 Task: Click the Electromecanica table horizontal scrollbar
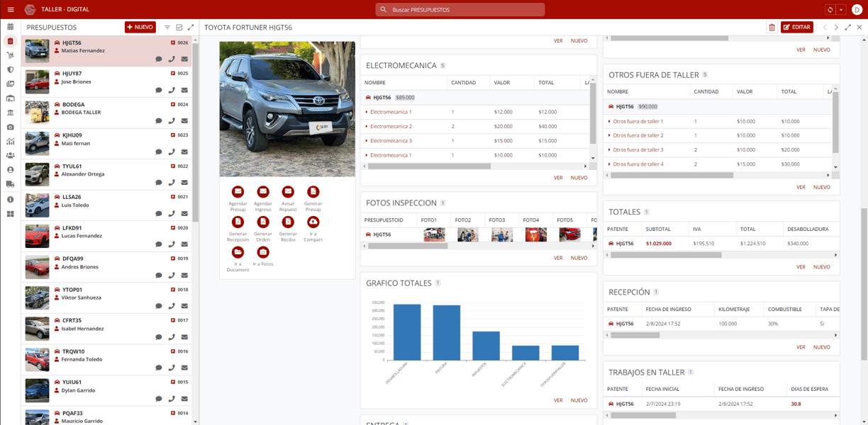click(429, 166)
